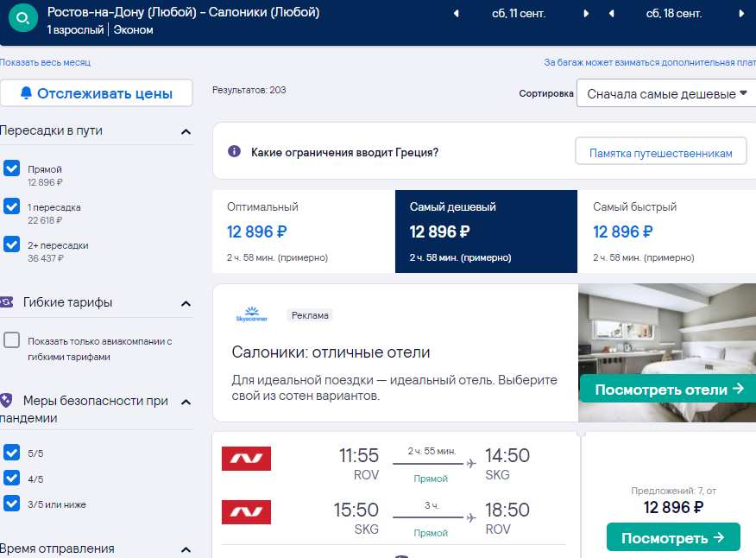Uncheck the Прямой direct flights filter

click(11, 168)
